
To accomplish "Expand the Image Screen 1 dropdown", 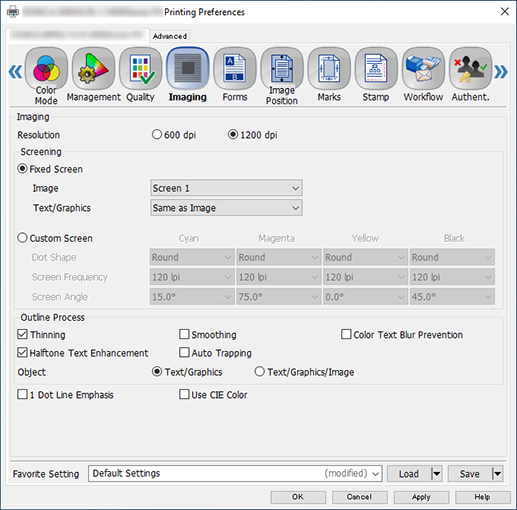I will [x=226, y=188].
